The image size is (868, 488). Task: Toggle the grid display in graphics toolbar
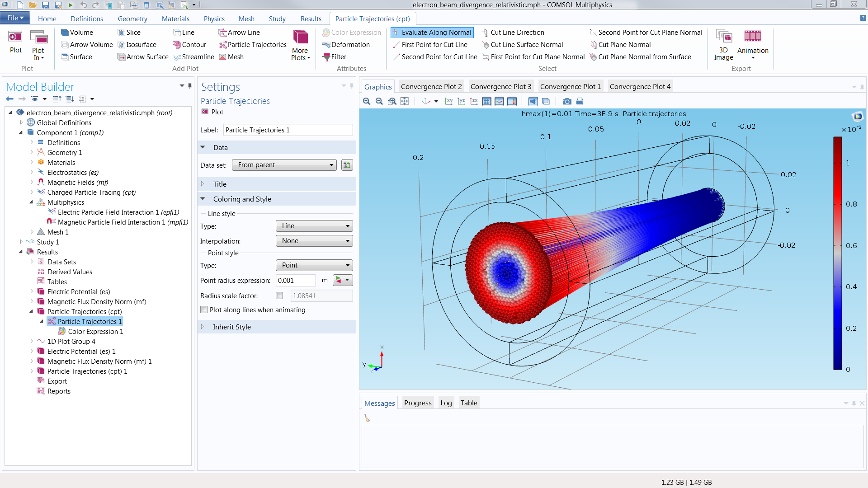[486, 101]
